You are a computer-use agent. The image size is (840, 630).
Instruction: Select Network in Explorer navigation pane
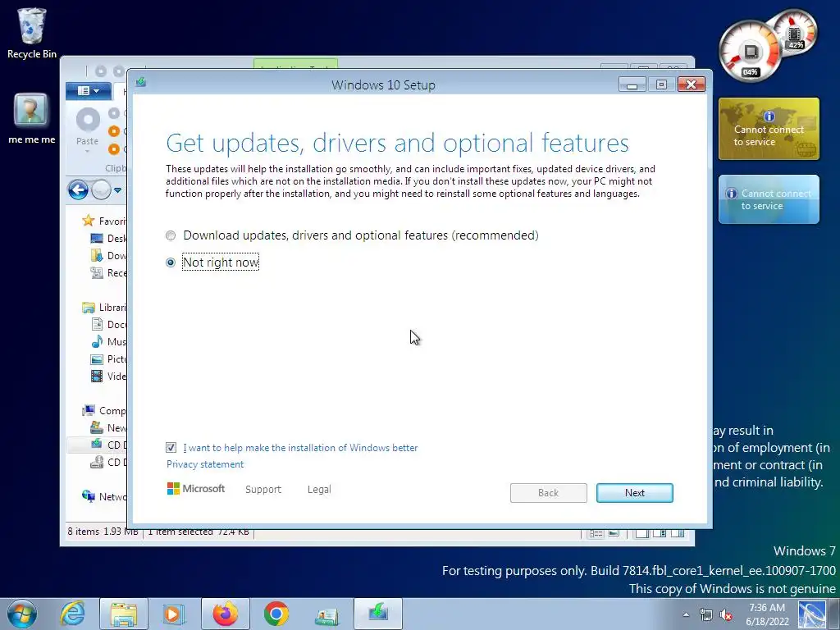(x=104, y=496)
